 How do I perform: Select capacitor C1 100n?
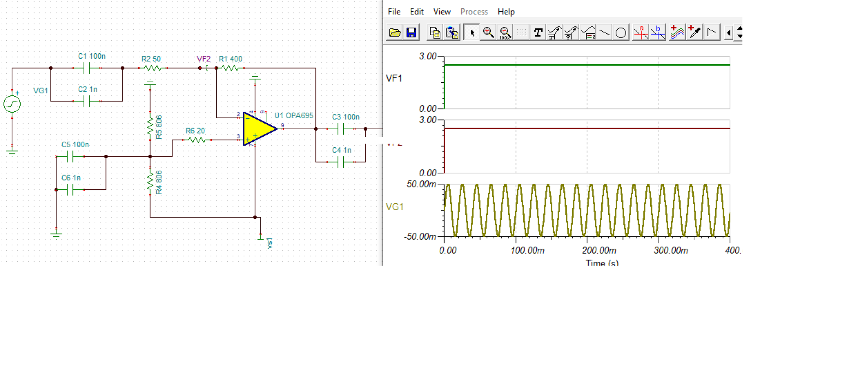87,68
